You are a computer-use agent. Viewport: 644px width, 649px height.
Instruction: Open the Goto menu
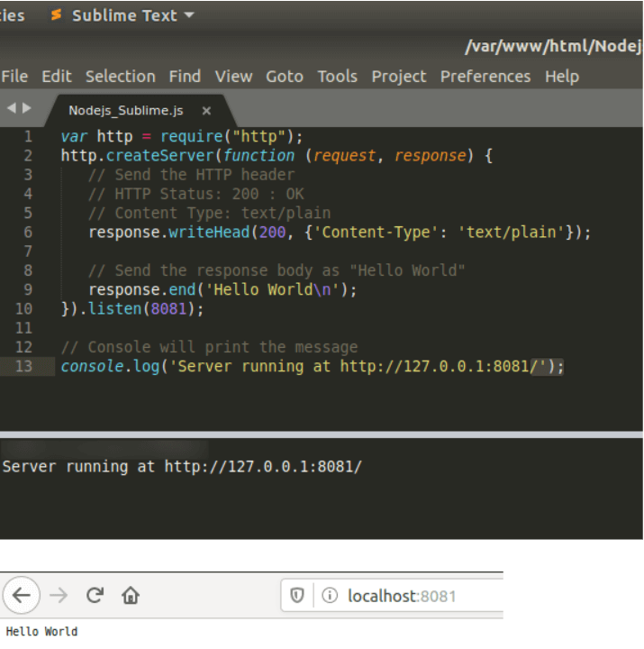click(x=285, y=77)
